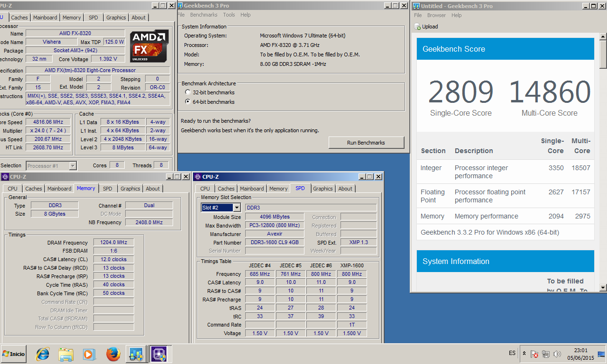Click Part Number field DDR3-1600 CL9 4GB
The width and height of the screenshot is (607, 364).
coord(275,243)
